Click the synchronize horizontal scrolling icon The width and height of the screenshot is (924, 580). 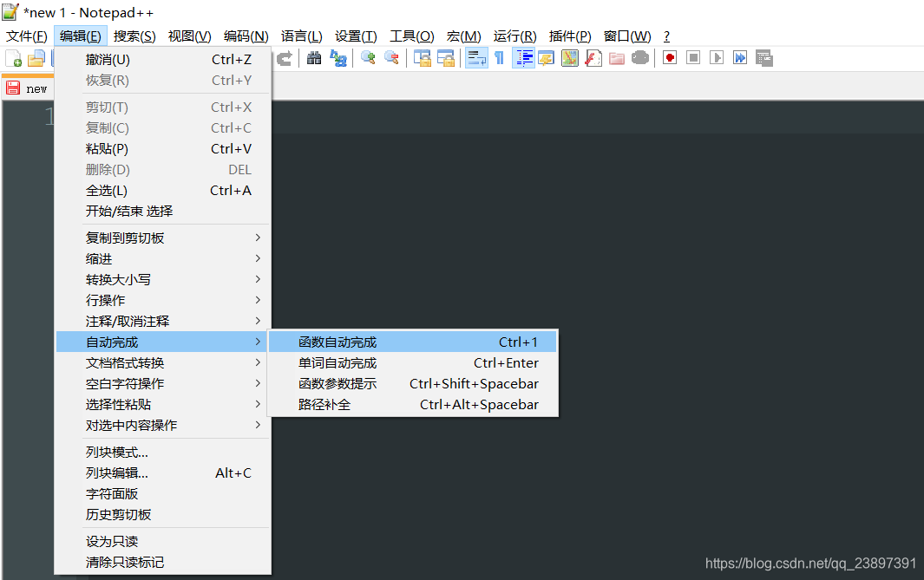tap(445, 58)
